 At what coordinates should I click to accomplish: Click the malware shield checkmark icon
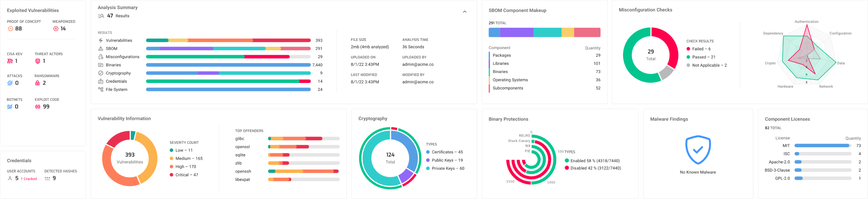coord(698,150)
